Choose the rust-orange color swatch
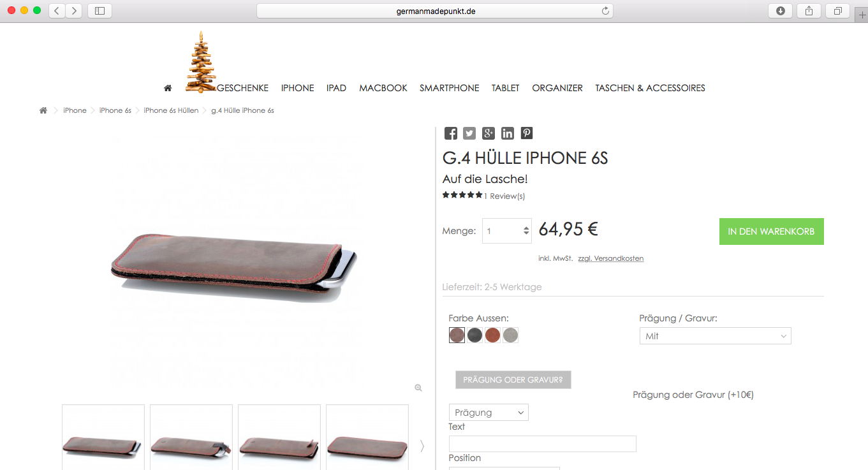This screenshot has width=868, height=470. (x=492, y=335)
